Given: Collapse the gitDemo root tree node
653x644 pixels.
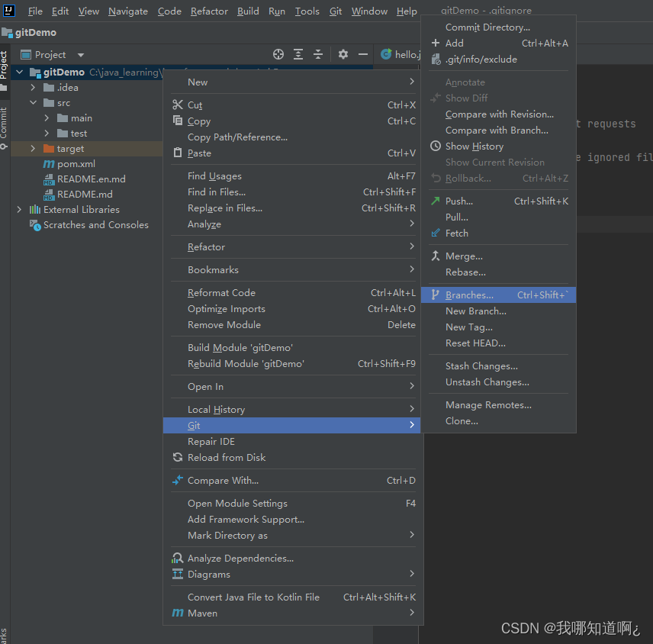Looking at the screenshot, I should 19,72.
